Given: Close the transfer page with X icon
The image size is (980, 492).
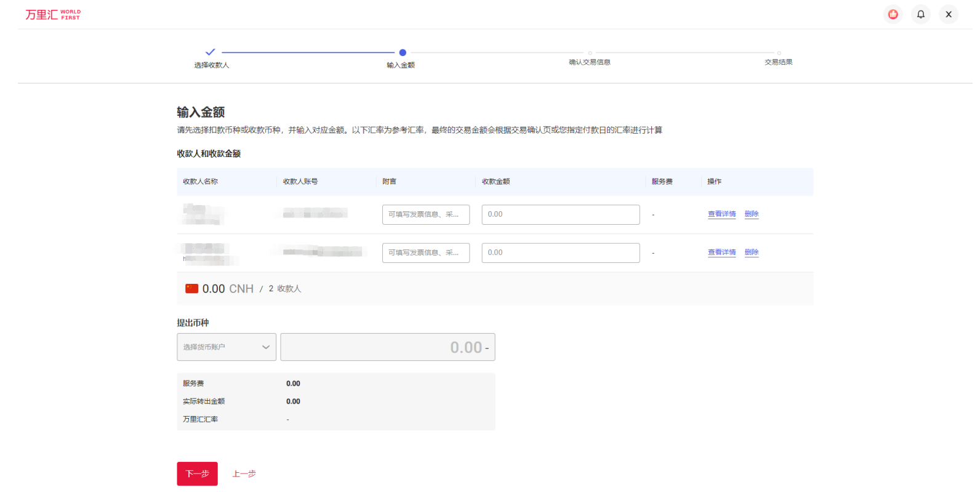Looking at the screenshot, I should 948,14.
